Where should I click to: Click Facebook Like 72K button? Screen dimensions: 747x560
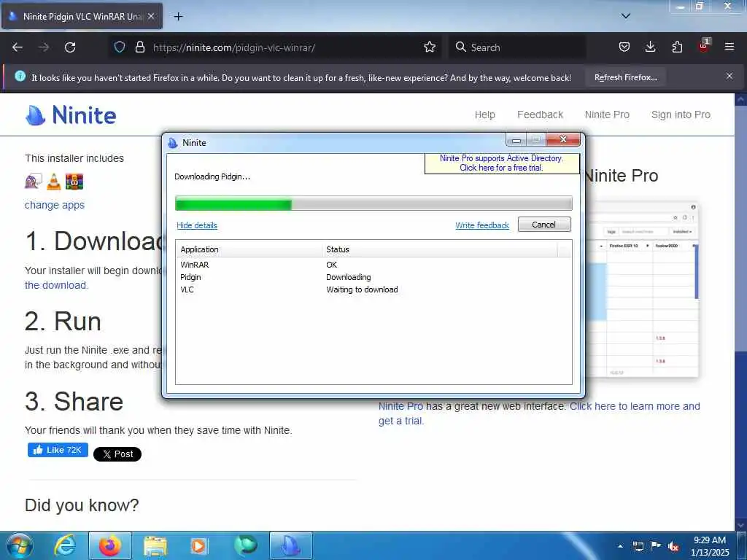[x=58, y=450]
